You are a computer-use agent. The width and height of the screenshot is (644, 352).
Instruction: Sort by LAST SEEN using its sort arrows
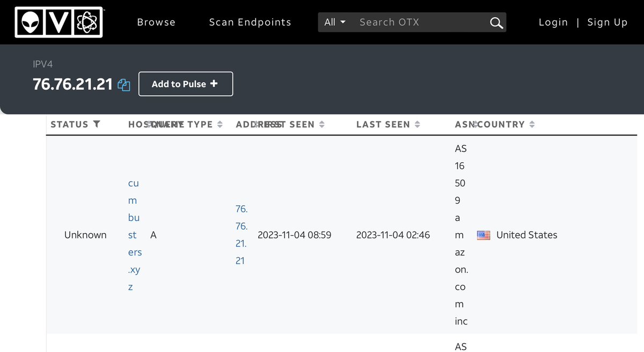coord(417,125)
